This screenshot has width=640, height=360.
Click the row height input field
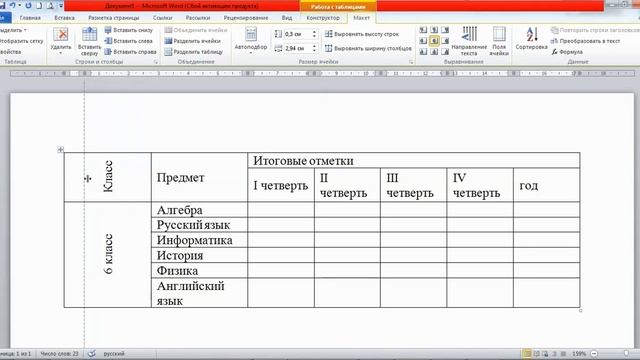(x=297, y=34)
